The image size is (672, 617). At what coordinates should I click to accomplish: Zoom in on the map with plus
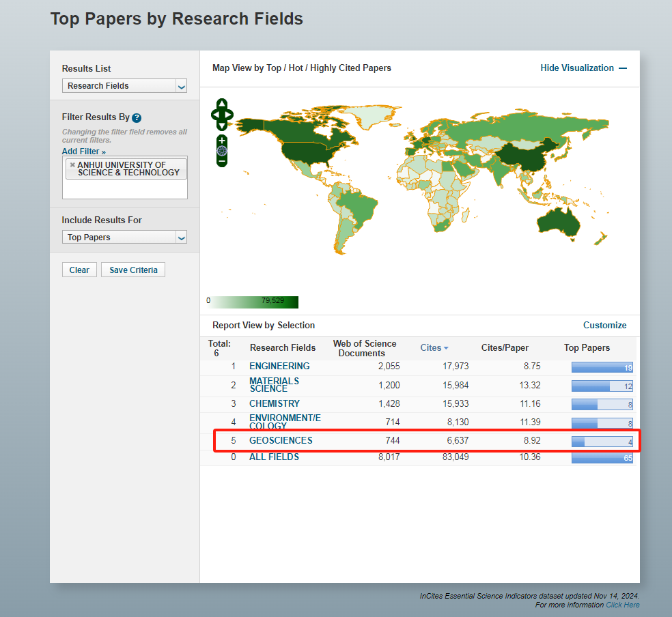click(222, 141)
